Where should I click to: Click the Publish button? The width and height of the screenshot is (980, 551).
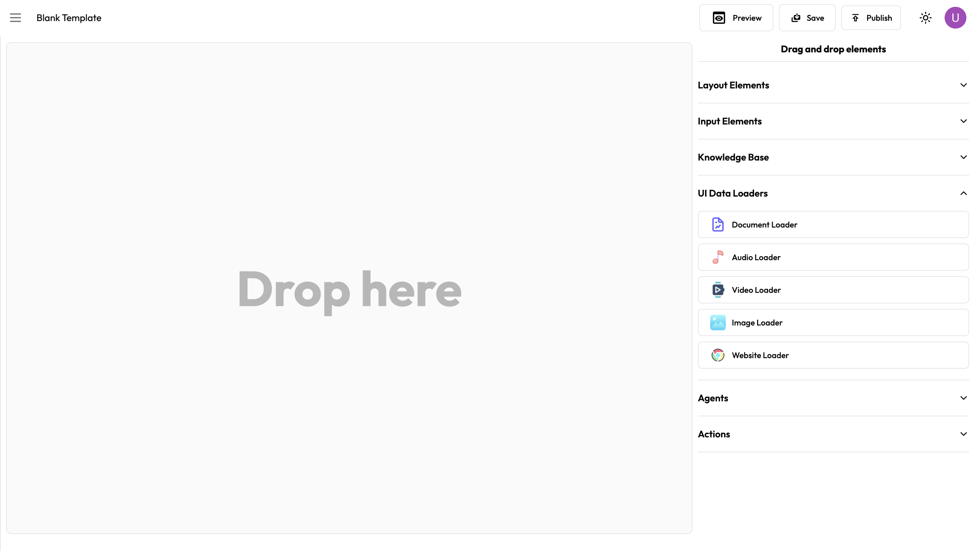[870, 18]
